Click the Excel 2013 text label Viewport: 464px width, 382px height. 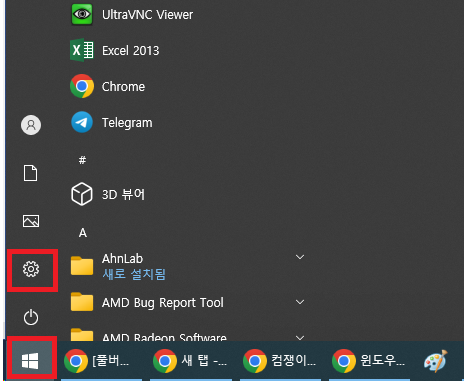(x=130, y=51)
